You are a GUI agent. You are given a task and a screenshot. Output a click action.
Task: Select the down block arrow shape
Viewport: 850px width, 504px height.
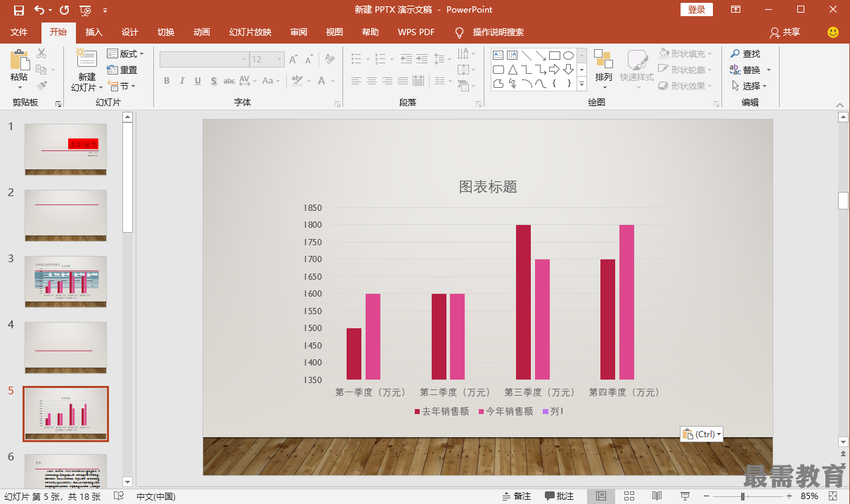(x=568, y=70)
